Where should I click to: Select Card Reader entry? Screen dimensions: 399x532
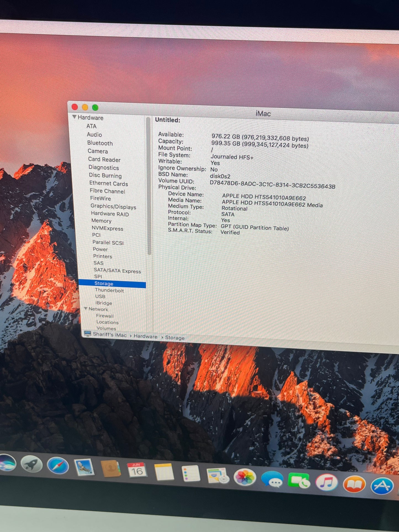[104, 159]
